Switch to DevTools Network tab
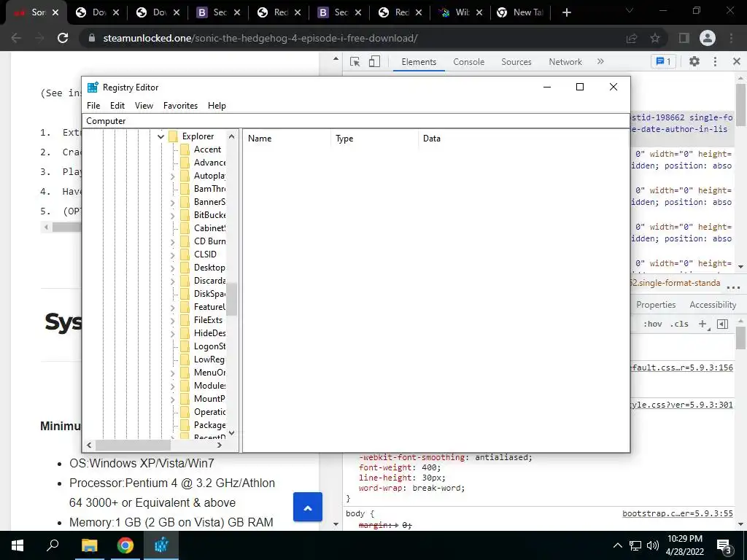 (x=565, y=62)
